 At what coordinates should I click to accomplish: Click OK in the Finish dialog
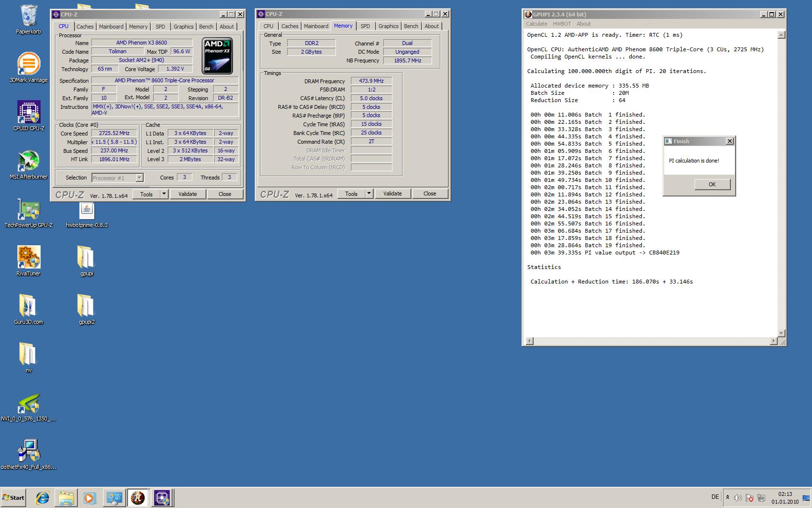[x=712, y=184]
